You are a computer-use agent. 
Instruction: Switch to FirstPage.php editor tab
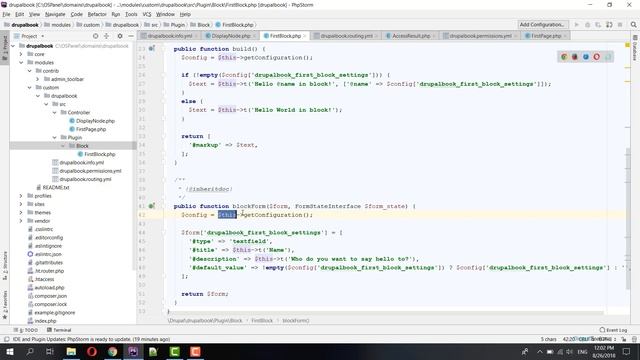point(546,36)
